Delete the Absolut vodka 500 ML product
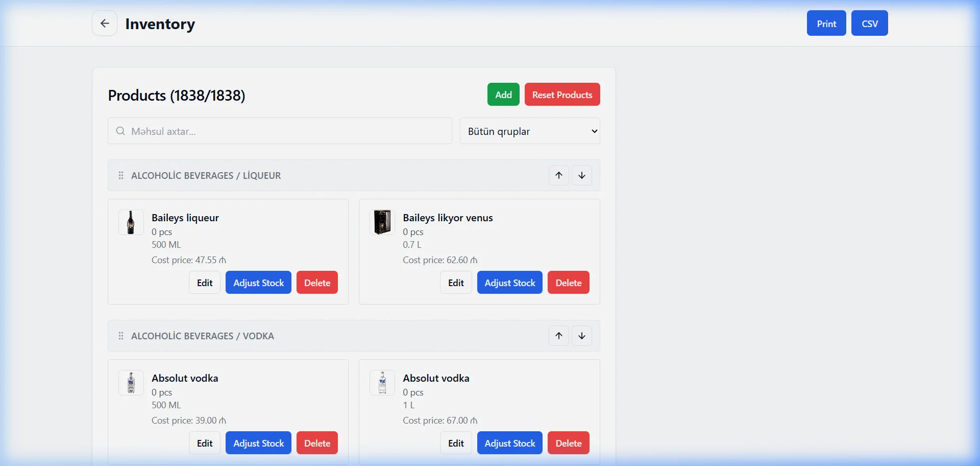The image size is (980, 466). pyautogui.click(x=317, y=443)
